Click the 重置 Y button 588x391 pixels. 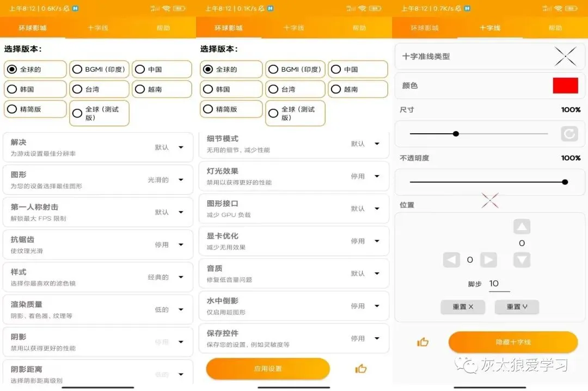click(517, 307)
